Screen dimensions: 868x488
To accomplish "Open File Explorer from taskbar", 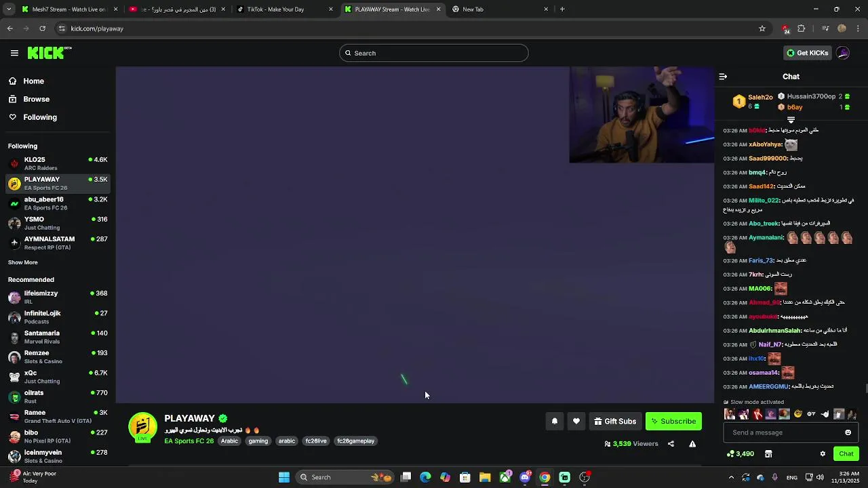I will coord(485,477).
